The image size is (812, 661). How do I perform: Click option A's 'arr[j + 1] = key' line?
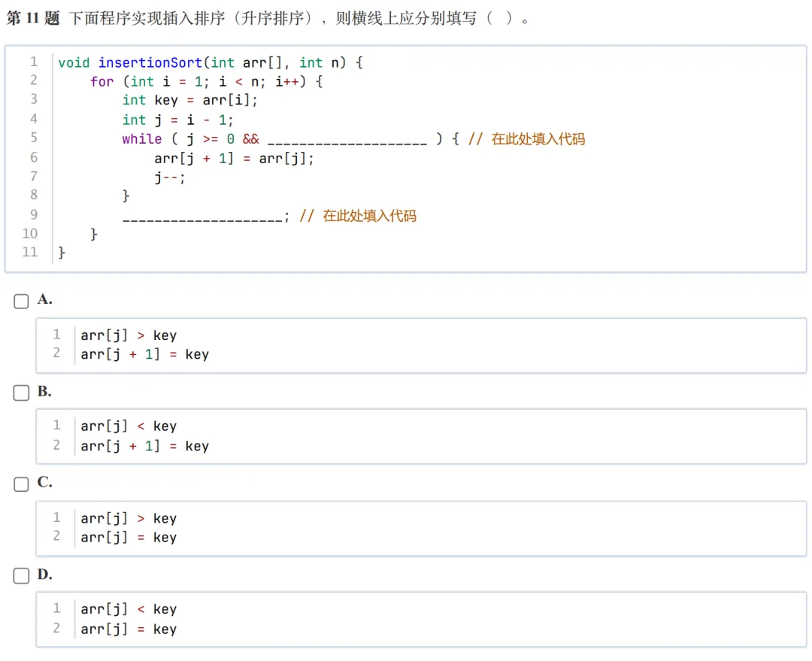[144, 355]
